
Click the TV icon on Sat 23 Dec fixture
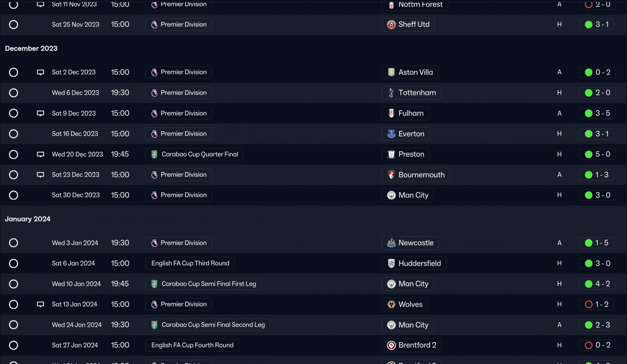(41, 175)
